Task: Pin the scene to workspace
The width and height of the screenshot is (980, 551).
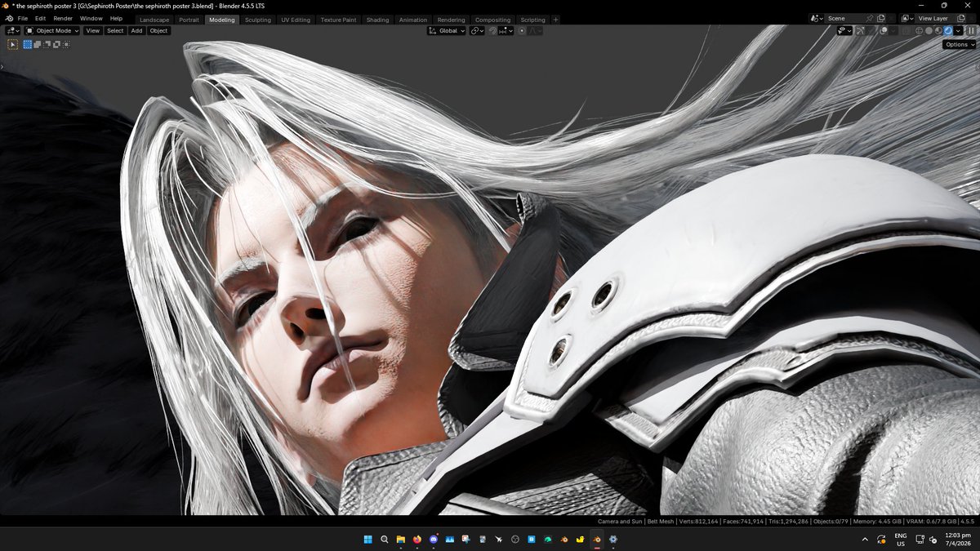Action: [869, 18]
